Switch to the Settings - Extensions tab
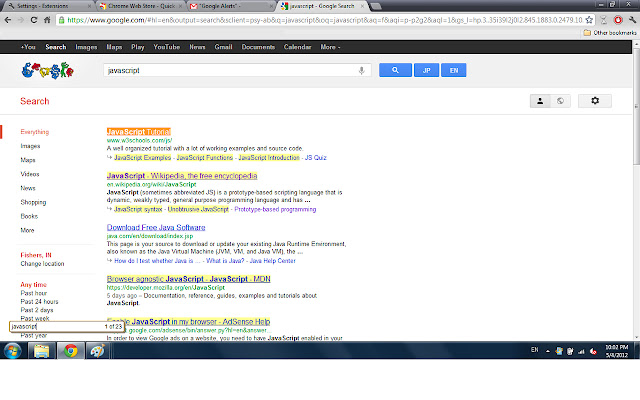This screenshot has width=640, height=400. tap(47, 6)
